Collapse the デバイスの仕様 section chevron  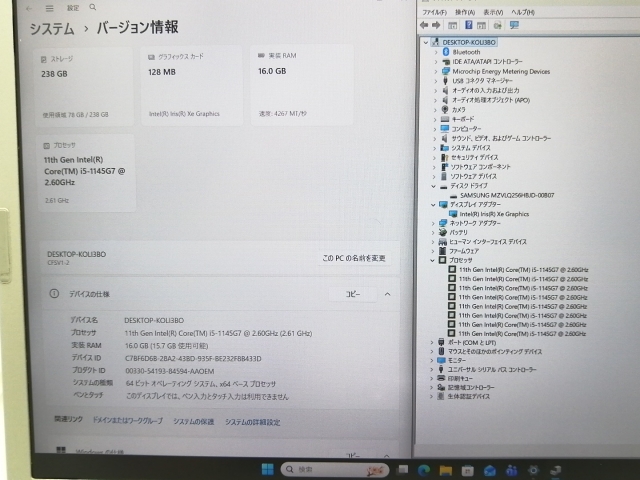(x=387, y=294)
